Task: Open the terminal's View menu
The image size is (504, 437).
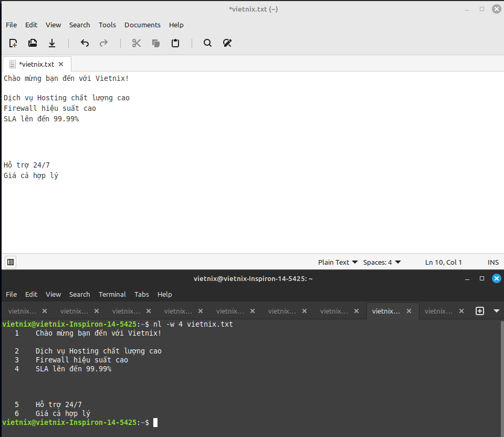Action: coord(53,294)
